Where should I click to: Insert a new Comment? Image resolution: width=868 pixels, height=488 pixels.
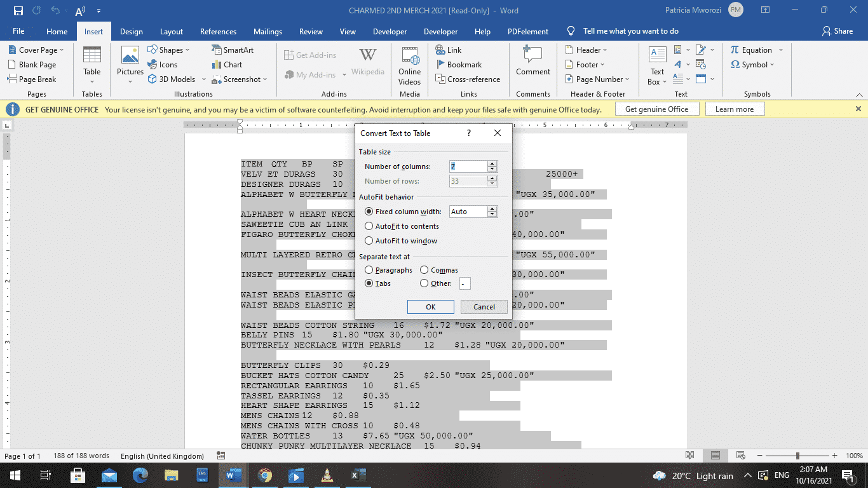tap(532, 64)
